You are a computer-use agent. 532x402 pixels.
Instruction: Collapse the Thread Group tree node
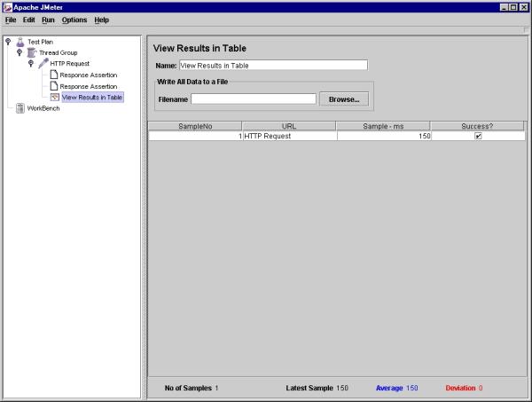tap(20, 52)
